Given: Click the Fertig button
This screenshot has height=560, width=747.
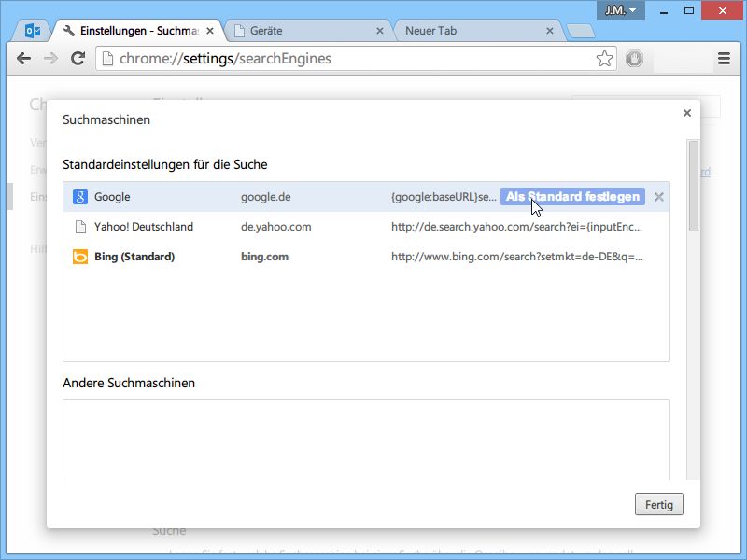Looking at the screenshot, I should coord(659,504).
